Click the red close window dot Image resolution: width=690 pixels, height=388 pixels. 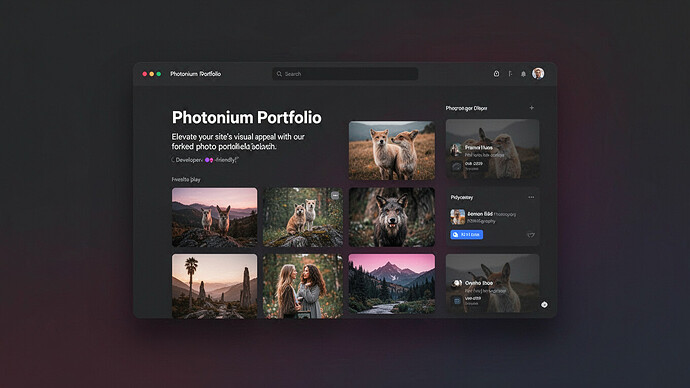[145, 74]
